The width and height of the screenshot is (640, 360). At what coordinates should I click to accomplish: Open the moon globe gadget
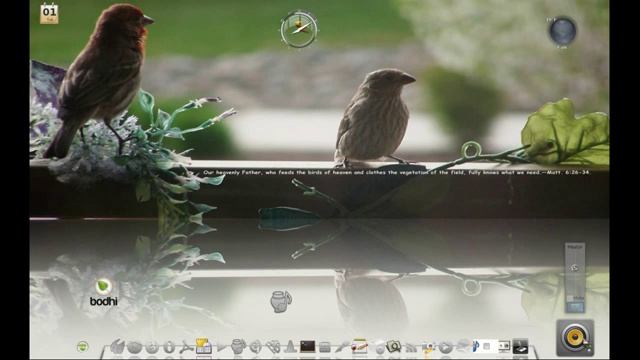coord(562,31)
